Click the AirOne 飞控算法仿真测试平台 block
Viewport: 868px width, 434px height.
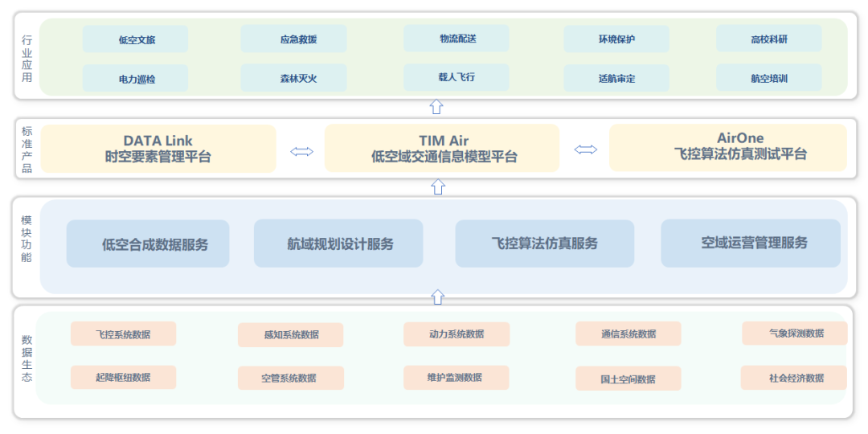(x=728, y=147)
